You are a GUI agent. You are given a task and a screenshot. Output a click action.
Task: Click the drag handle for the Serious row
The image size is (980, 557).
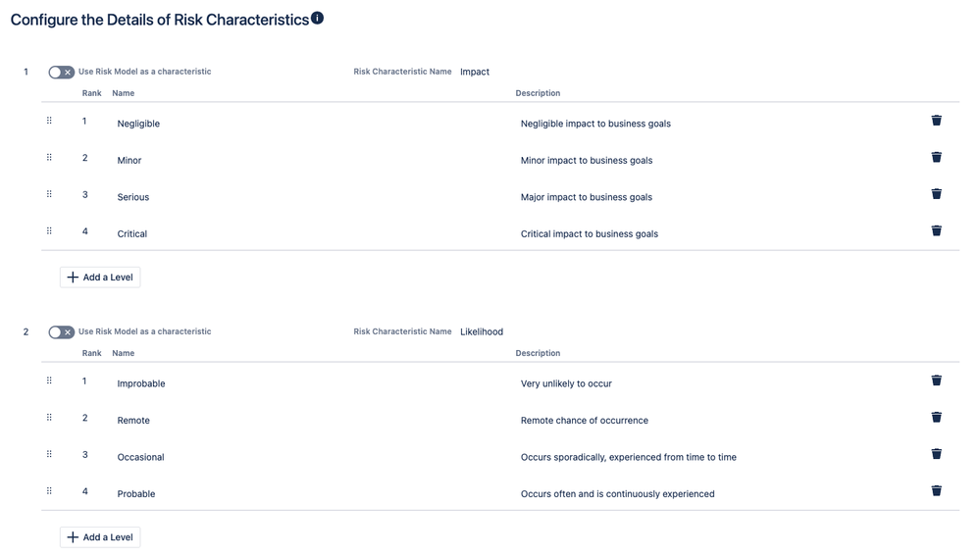[x=49, y=194]
